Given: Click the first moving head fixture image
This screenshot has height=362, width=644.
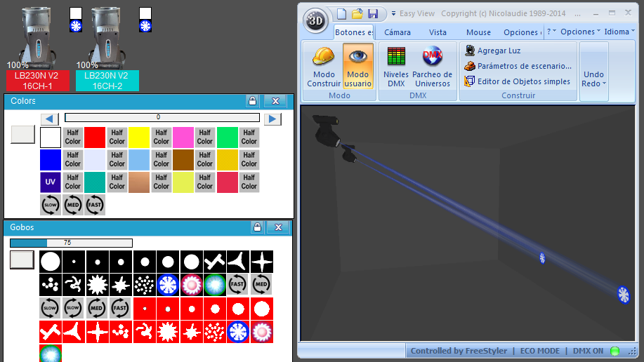Looking at the screenshot, I should pos(37,37).
